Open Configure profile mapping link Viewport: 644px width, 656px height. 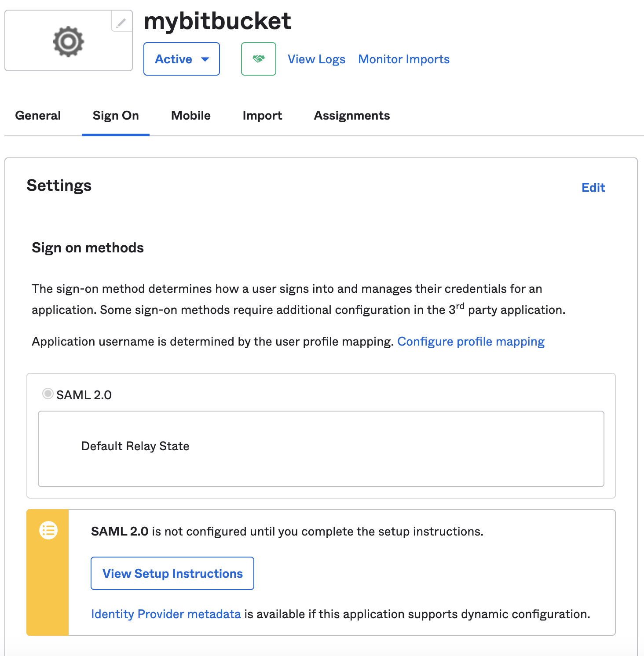[x=471, y=342]
